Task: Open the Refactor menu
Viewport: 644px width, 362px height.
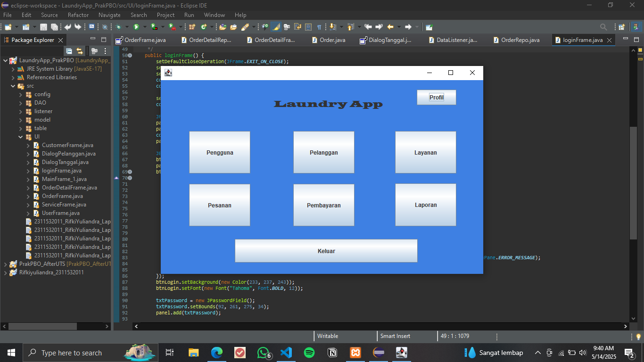Action: coord(78,15)
